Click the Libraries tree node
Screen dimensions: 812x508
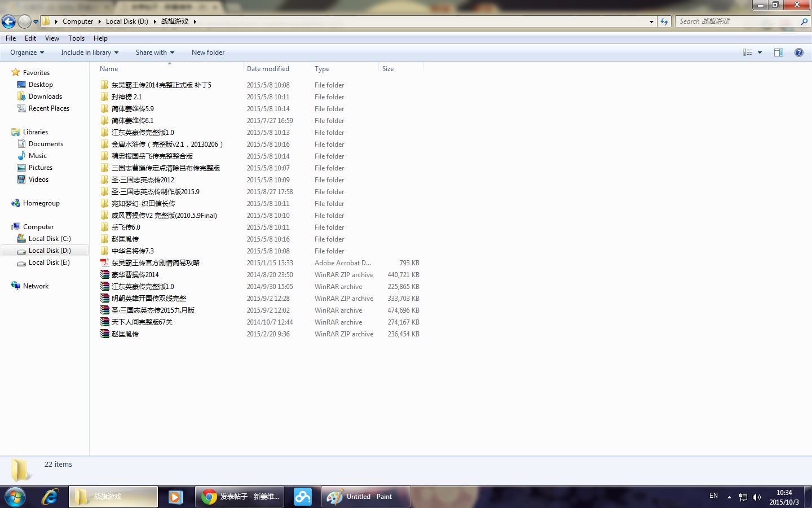click(x=35, y=132)
